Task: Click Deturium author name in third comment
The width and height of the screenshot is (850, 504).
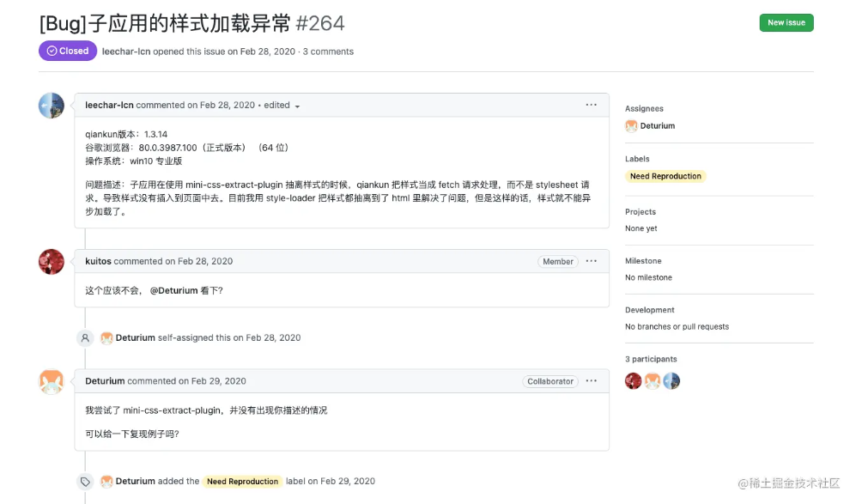Action: (x=105, y=381)
